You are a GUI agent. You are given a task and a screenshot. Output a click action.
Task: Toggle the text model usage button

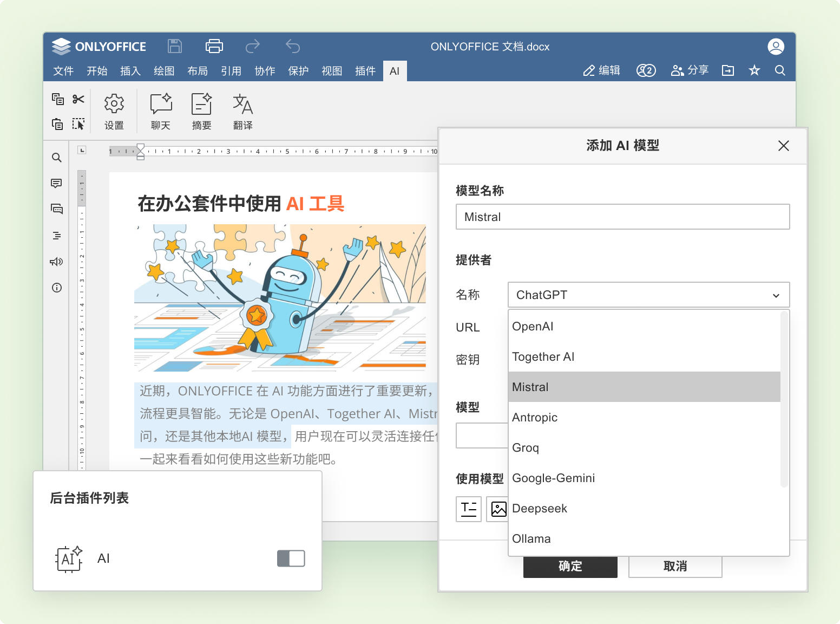tap(469, 509)
